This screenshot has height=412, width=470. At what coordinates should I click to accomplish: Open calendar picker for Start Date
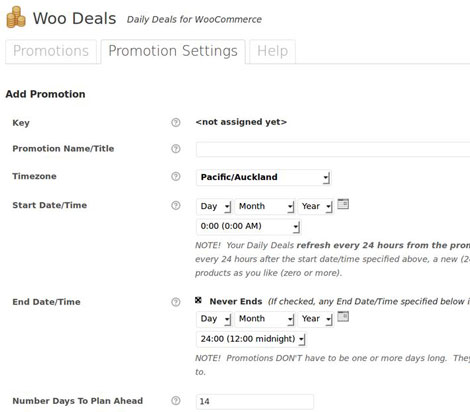[x=343, y=204]
